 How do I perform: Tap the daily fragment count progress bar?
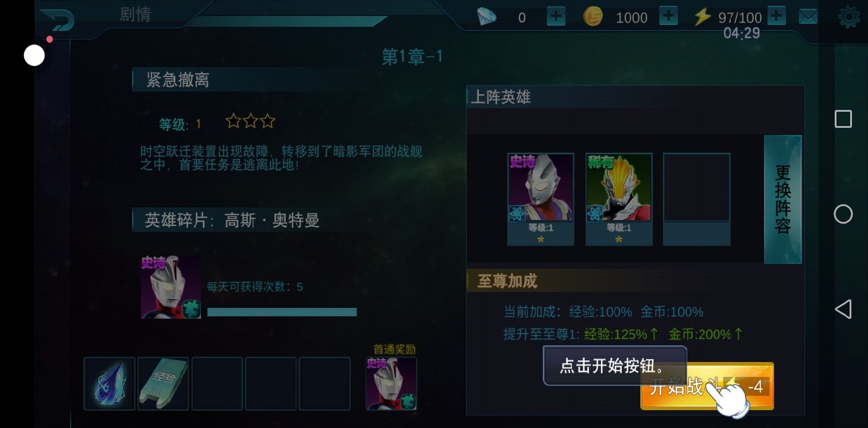[x=282, y=312]
